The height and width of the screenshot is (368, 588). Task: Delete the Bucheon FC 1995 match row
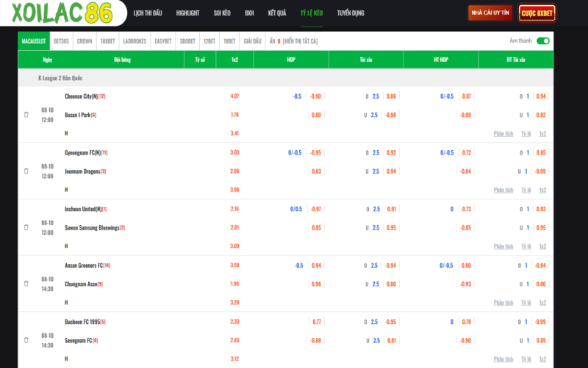tap(26, 340)
